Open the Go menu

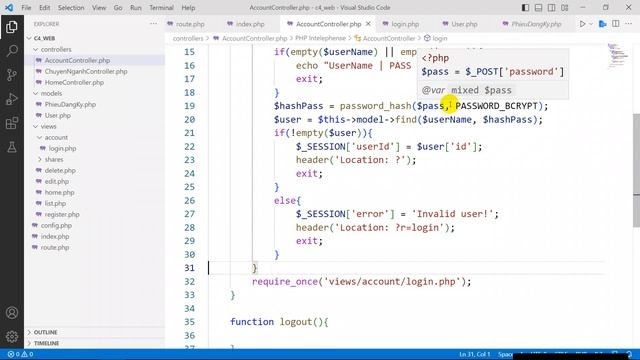tap(118, 8)
